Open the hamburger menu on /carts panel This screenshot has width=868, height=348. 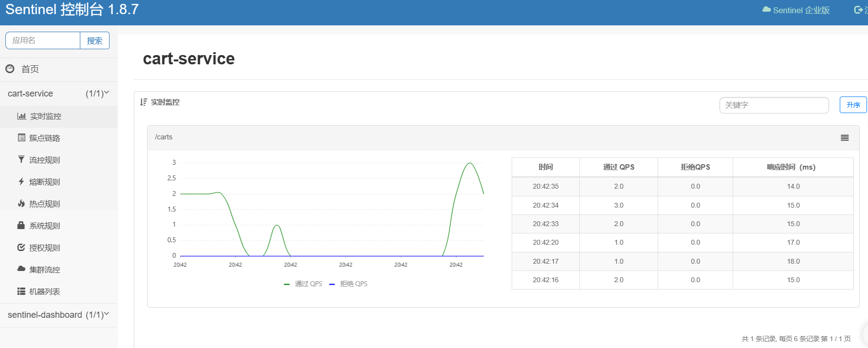845,138
